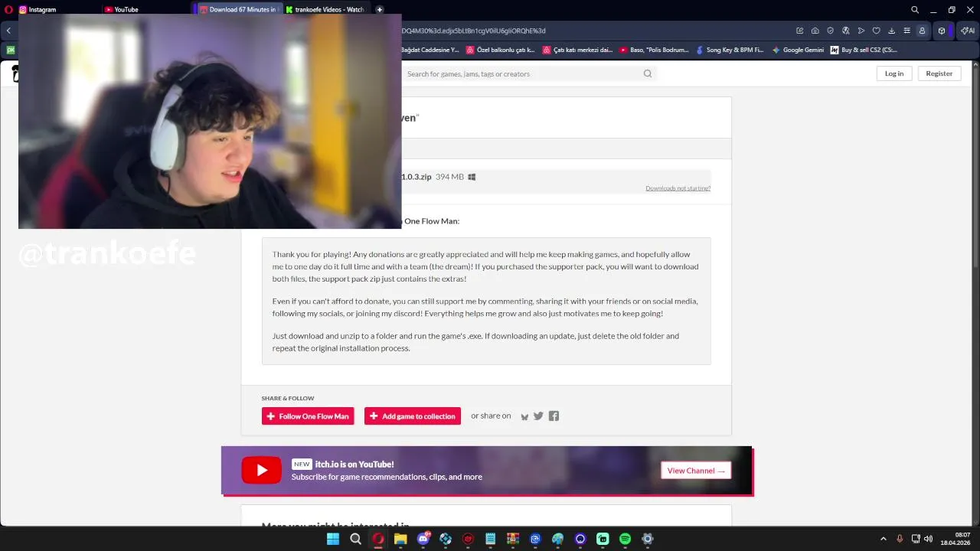Open the player play-arrow icon
This screenshot has height=551, width=980.
pyautogui.click(x=861, y=31)
